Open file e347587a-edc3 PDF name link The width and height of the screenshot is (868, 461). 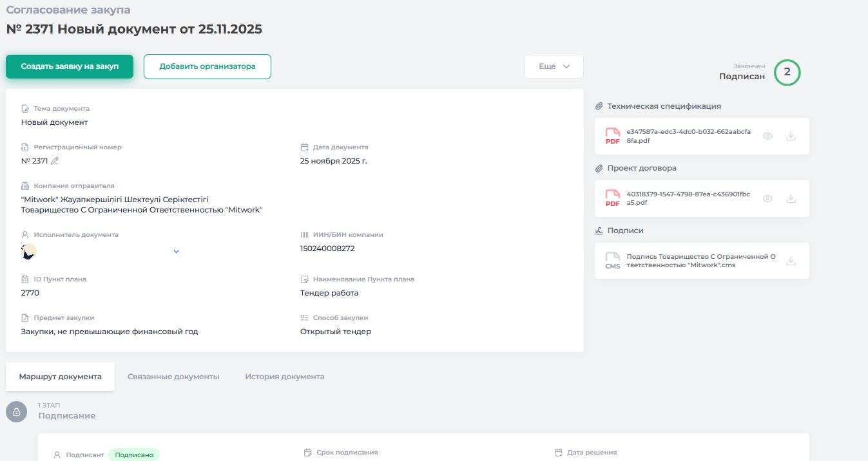pos(688,136)
